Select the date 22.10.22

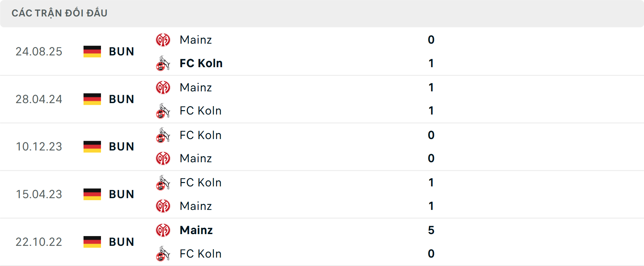tap(39, 242)
